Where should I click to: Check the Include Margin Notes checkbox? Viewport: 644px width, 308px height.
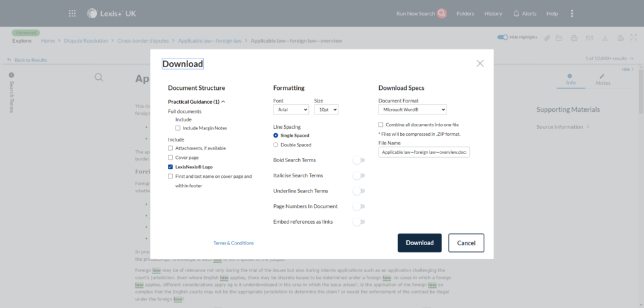click(x=178, y=128)
